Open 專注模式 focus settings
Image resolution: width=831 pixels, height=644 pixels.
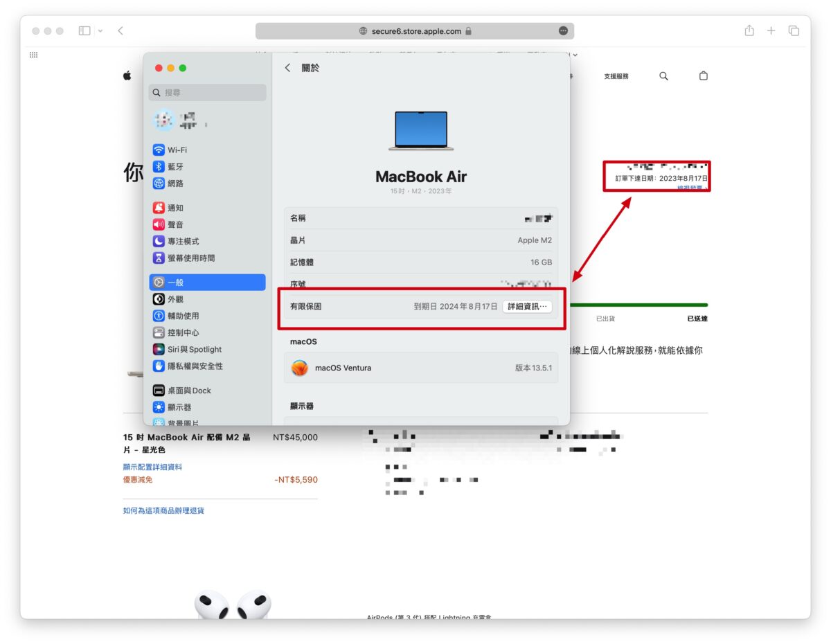[207, 241]
